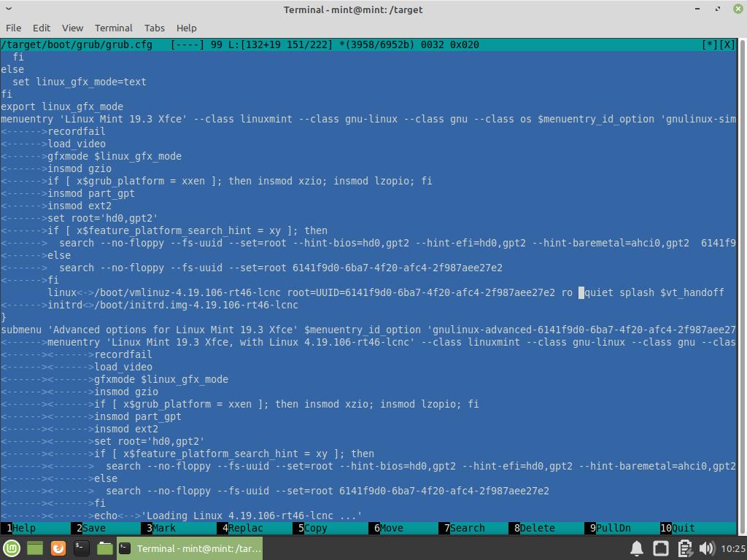This screenshot has width=747, height=560.
Task: Launch Firefox from the panel
Action: (x=58, y=548)
